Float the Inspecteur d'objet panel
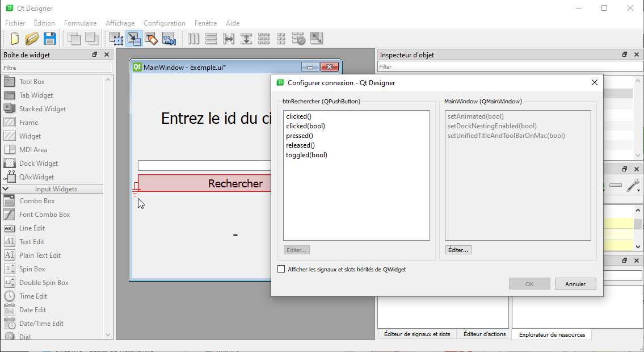Viewport: 644px width, 352px height. coord(625,55)
